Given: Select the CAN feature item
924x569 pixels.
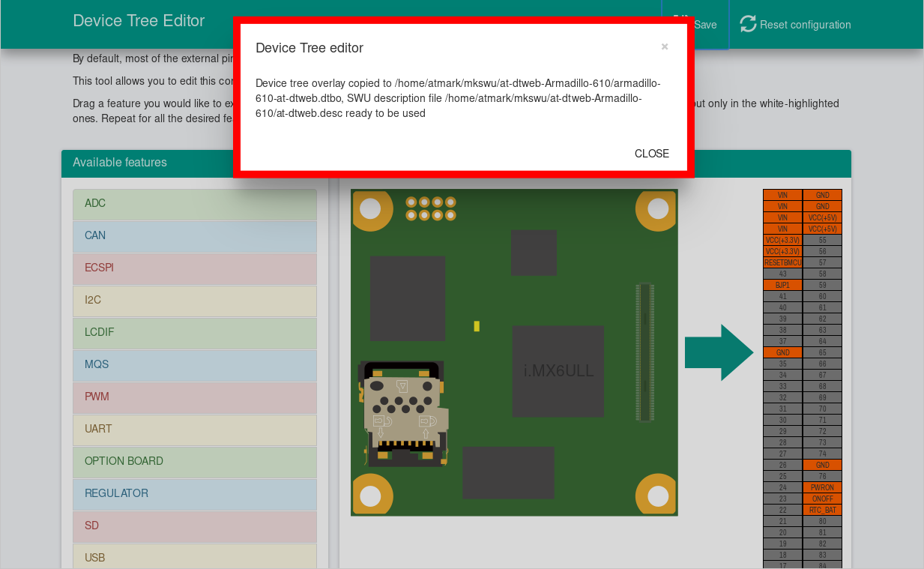Looking at the screenshot, I should point(194,236).
